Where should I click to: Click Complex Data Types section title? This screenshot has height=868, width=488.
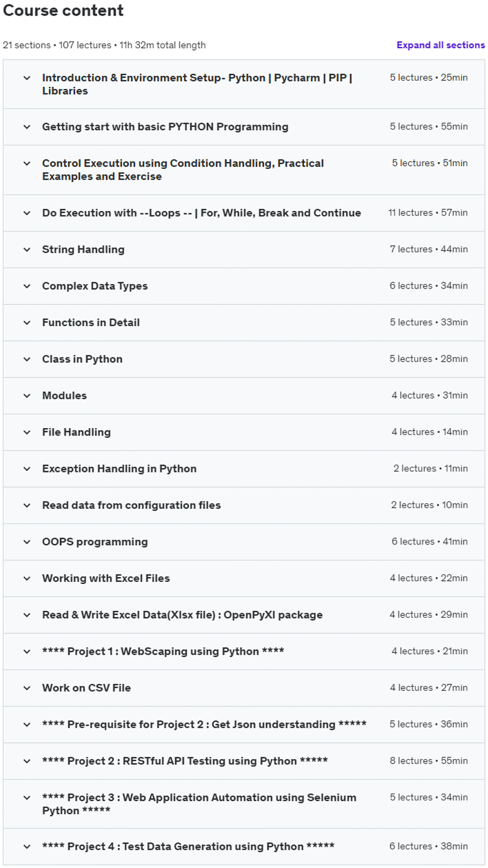coord(95,286)
